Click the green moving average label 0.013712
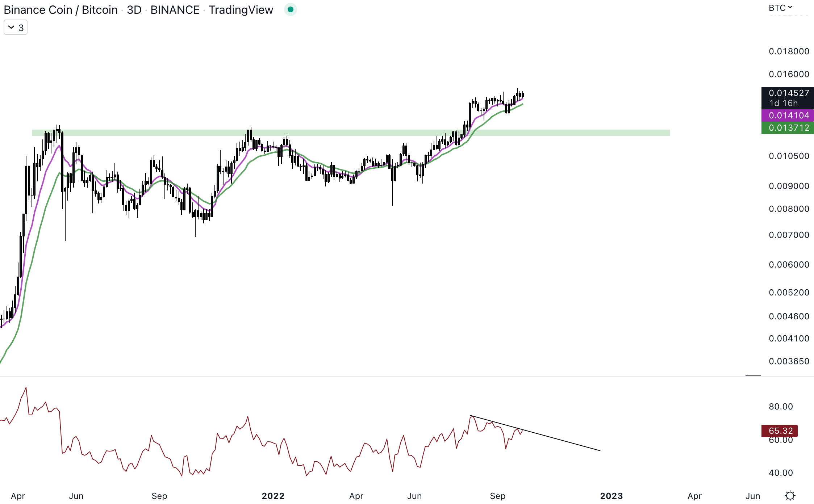The image size is (814, 504). (x=789, y=128)
